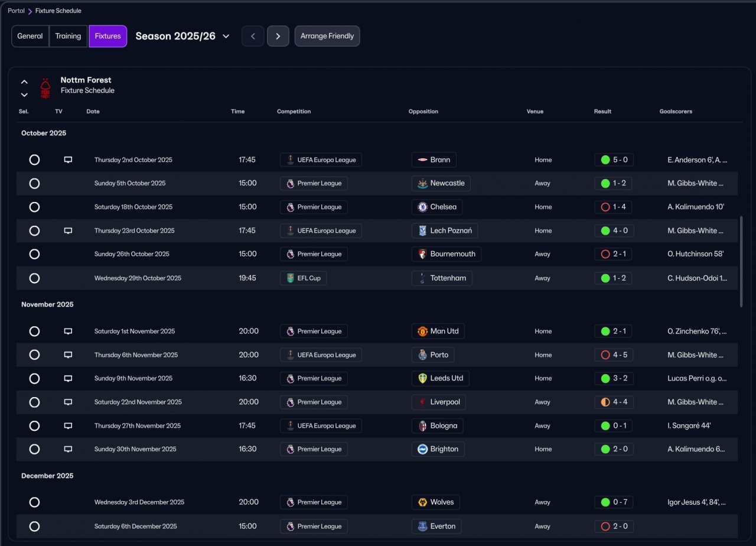This screenshot has width=756, height=546.
Task: Select the Tottenham fixture radio button
Action: [x=34, y=278]
